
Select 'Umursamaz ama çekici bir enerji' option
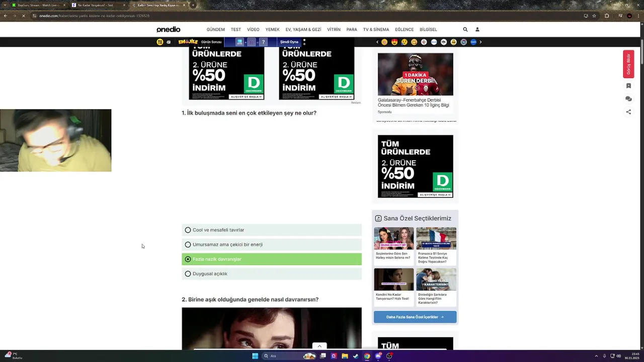272,244
